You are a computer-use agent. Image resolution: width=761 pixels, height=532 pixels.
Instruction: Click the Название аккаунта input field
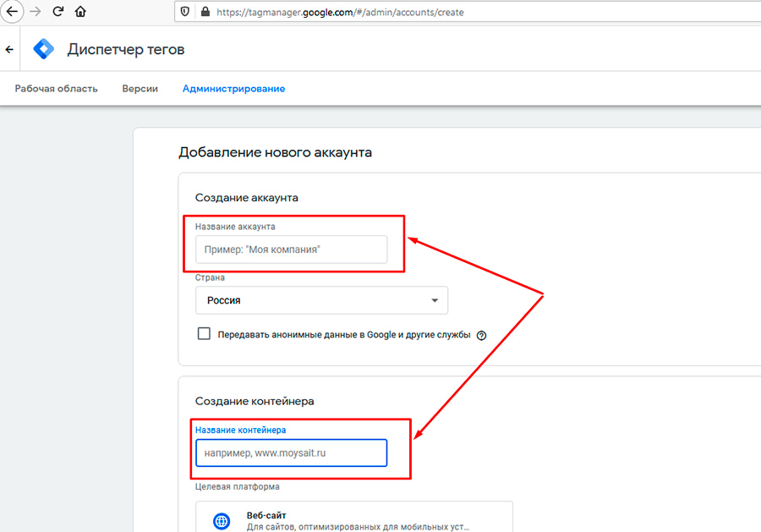[291, 249]
